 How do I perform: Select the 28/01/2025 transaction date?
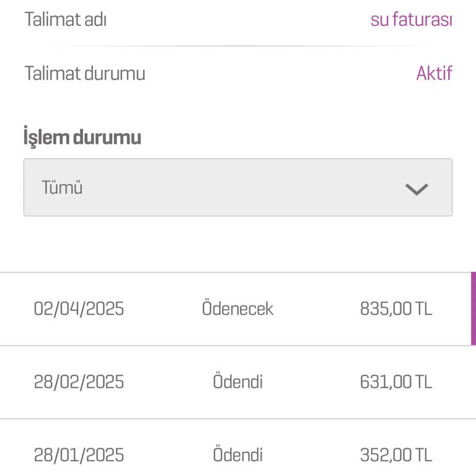click(79, 456)
